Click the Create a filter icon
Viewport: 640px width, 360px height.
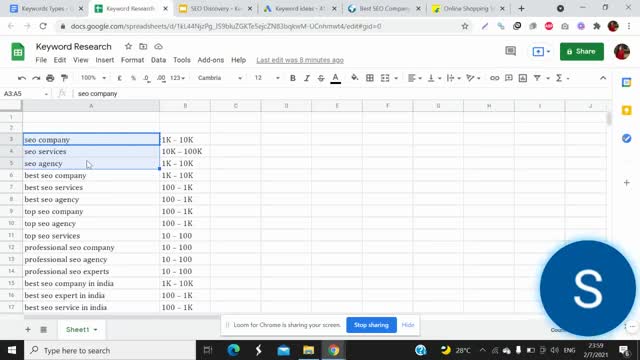pos(537,78)
